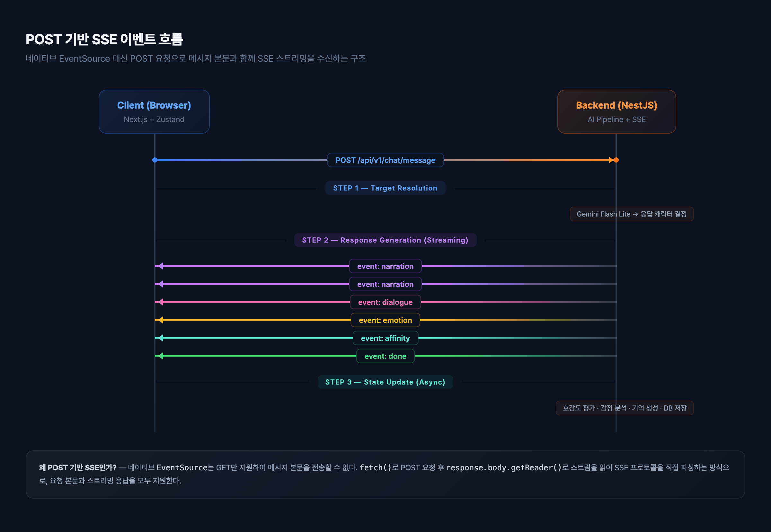This screenshot has height=532, width=771.
Task: Click the Gemini Flash Lite note box
Action: (x=631, y=214)
